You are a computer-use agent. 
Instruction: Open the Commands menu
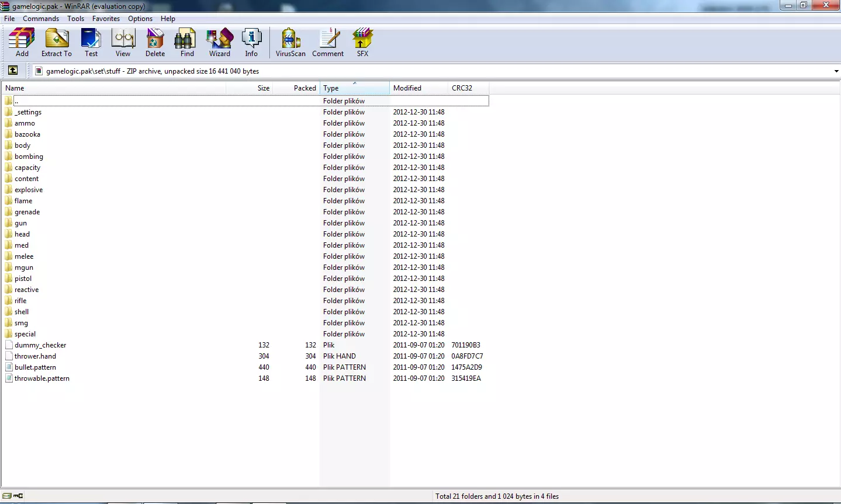[x=41, y=19]
